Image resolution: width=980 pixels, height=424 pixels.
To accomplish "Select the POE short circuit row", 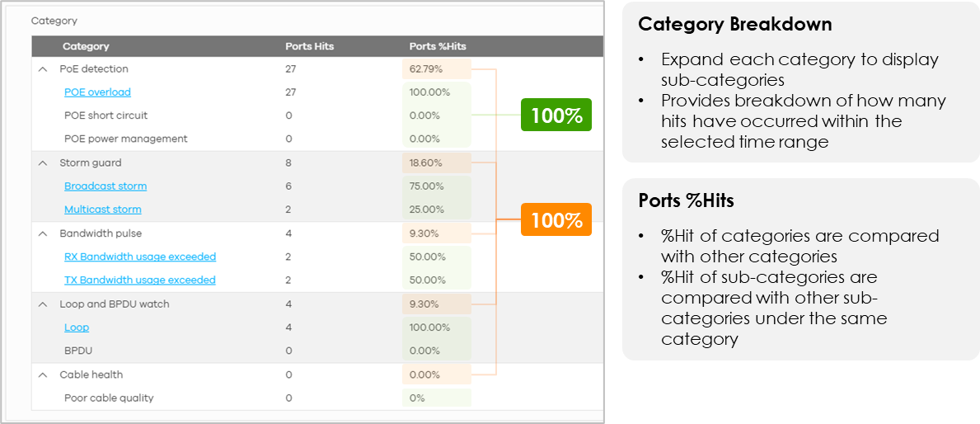I will (x=317, y=115).
